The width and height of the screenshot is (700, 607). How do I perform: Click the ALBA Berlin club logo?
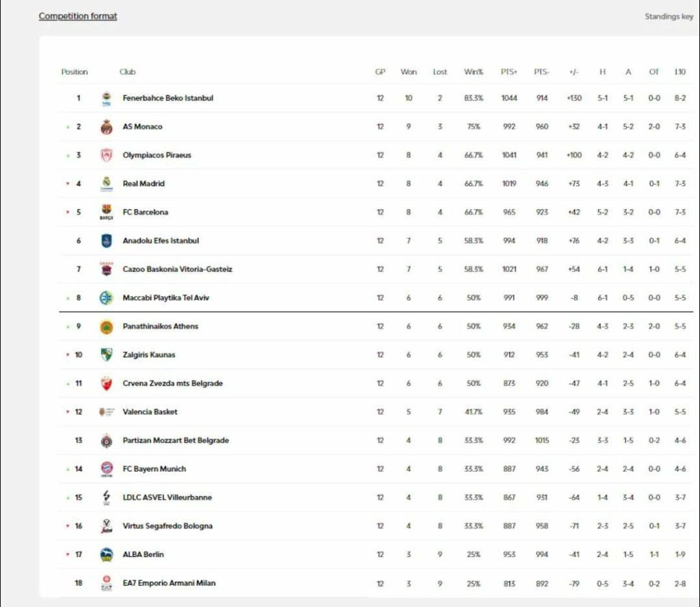(x=106, y=554)
